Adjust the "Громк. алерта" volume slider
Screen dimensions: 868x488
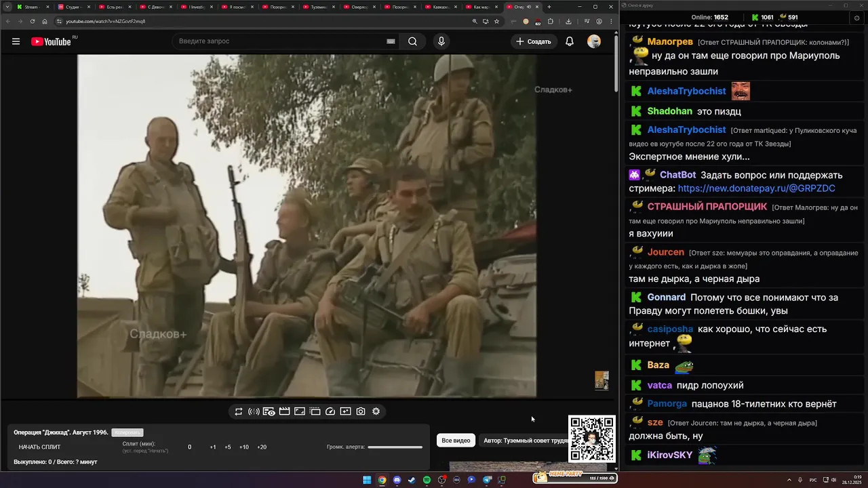(395, 447)
